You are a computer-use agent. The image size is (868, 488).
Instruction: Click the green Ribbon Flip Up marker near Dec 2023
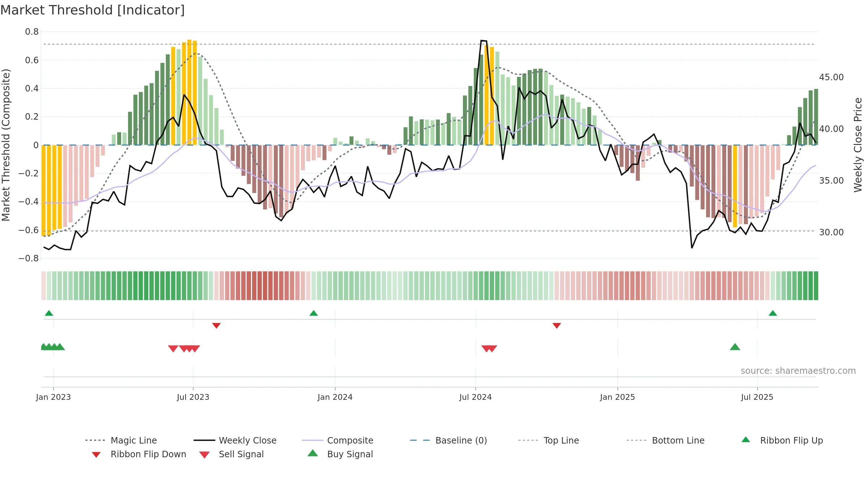coord(314,313)
